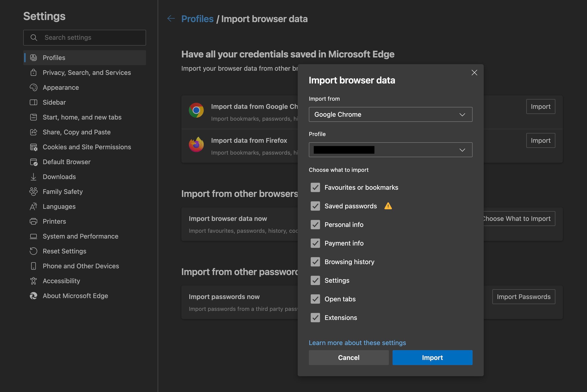Click the Accessibility settings icon
Image resolution: width=587 pixels, height=392 pixels.
tap(34, 281)
